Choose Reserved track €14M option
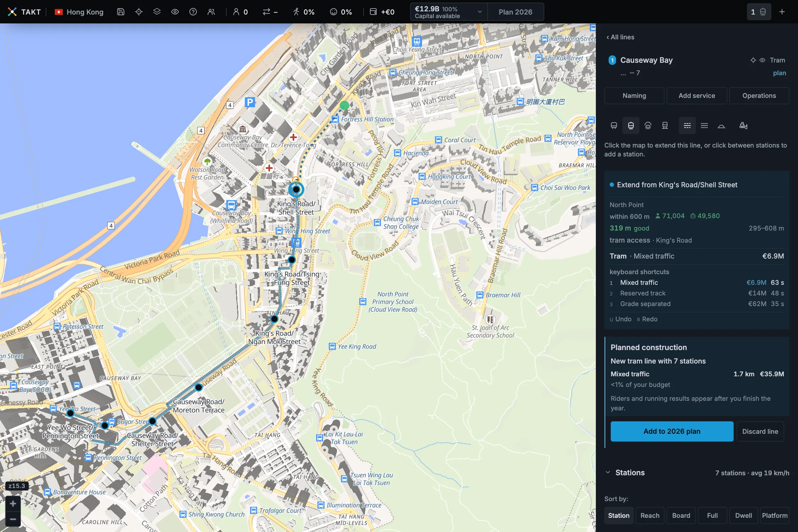The width and height of the screenshot is (798, 532). pos(697,293)
